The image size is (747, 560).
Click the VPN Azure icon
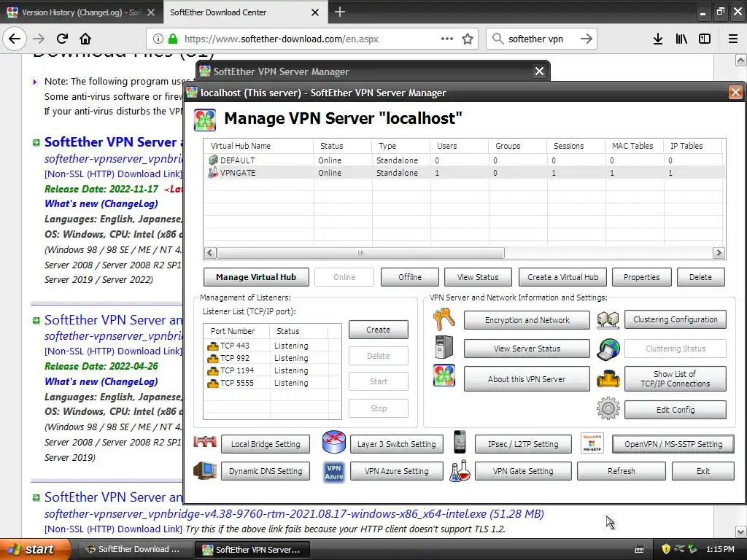333,472
